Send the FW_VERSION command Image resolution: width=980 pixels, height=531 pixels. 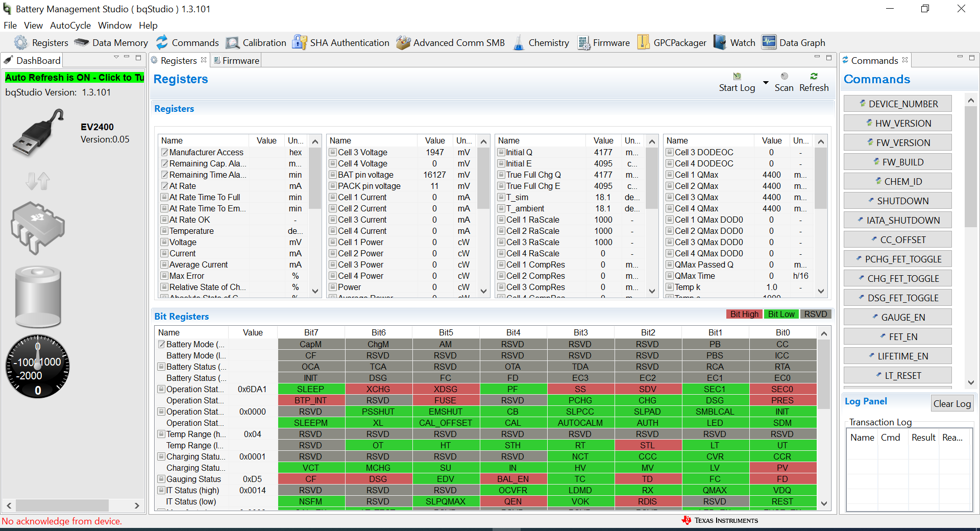(x=897, y=142)
